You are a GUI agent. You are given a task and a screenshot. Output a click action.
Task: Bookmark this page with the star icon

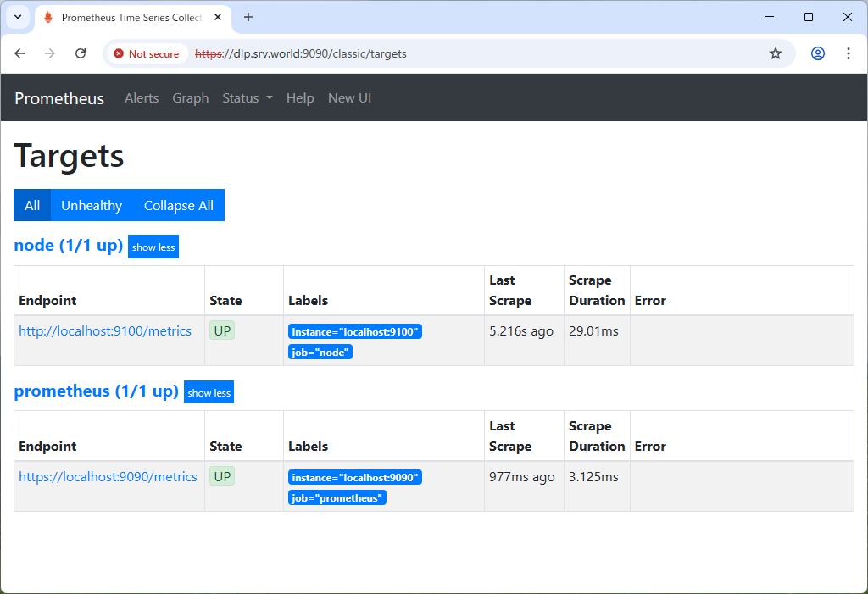(x=775, y=53)
